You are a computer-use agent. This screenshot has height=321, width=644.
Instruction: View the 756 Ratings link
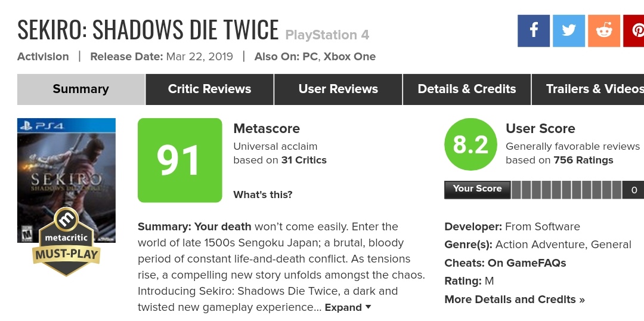[x=583, y=160]
